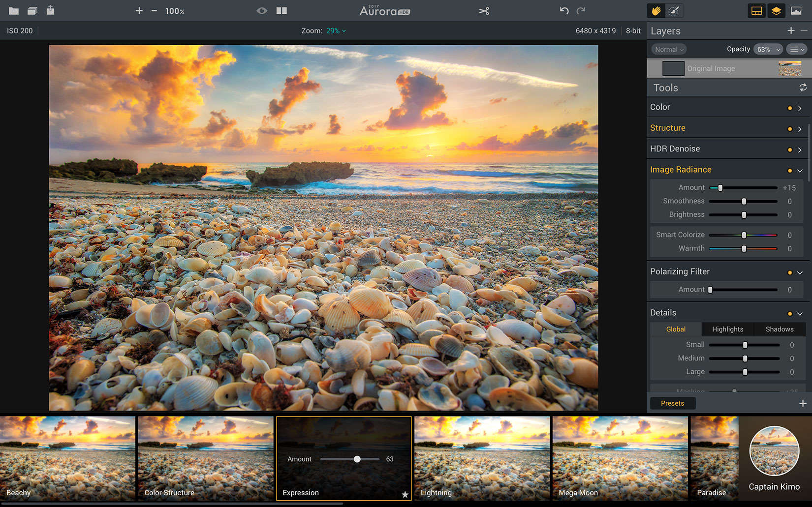Reset tools with the refresh icon
The image size is (812, 507).
click(803, 88)
